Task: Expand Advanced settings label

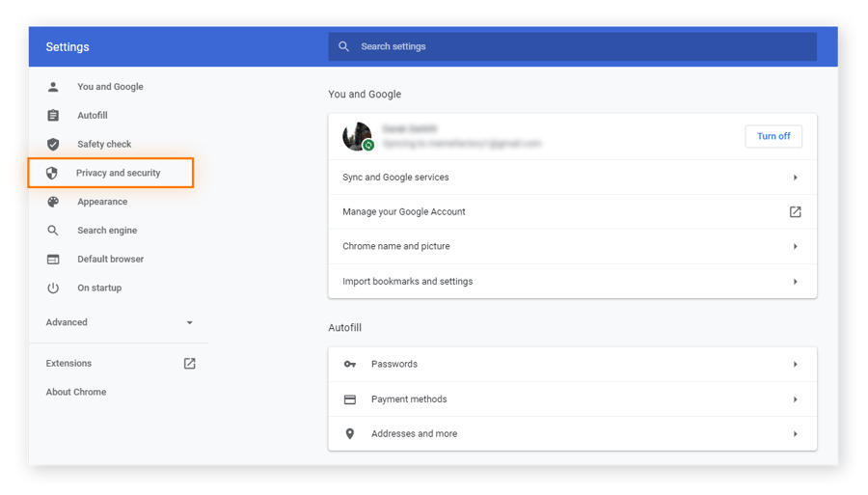Action: pos(67,322)
